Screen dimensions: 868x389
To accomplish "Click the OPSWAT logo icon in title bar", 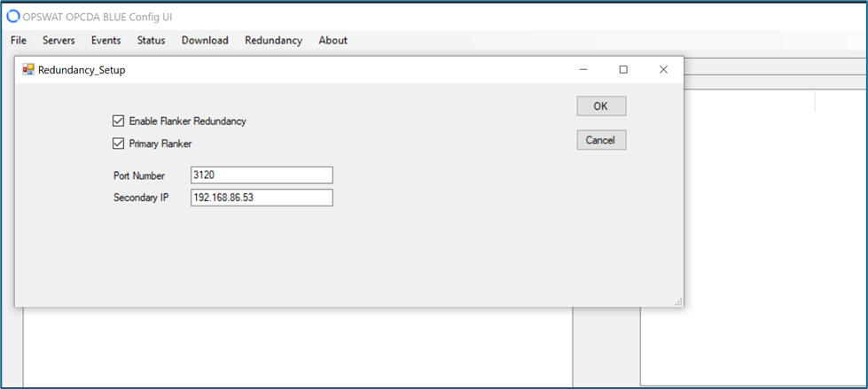I will [x=12, y=17].
